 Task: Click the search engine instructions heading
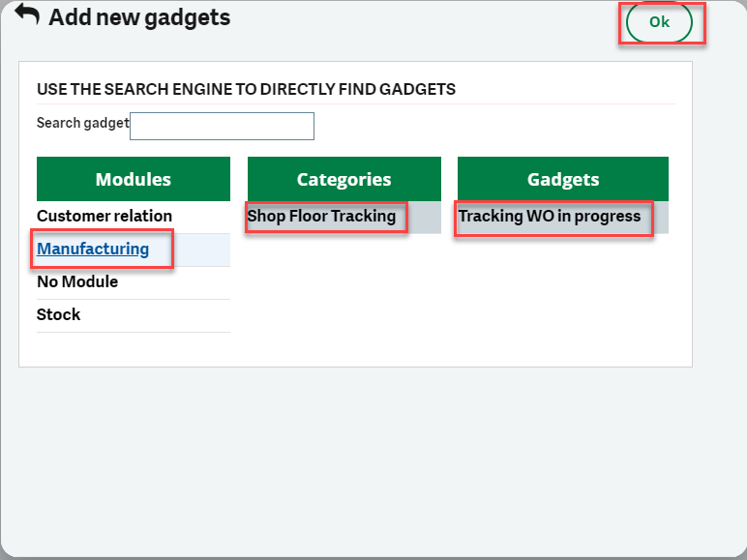click(246, 89)
